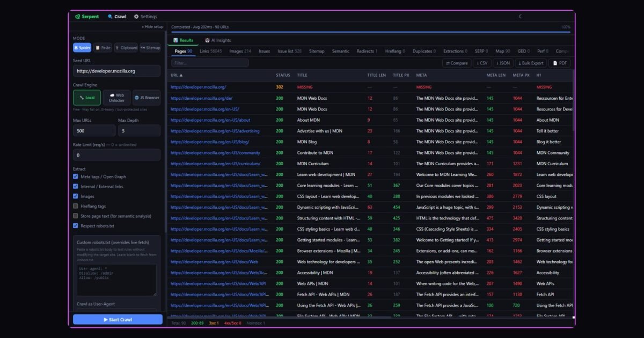Open the Issue list tab

tap(289, 51)
